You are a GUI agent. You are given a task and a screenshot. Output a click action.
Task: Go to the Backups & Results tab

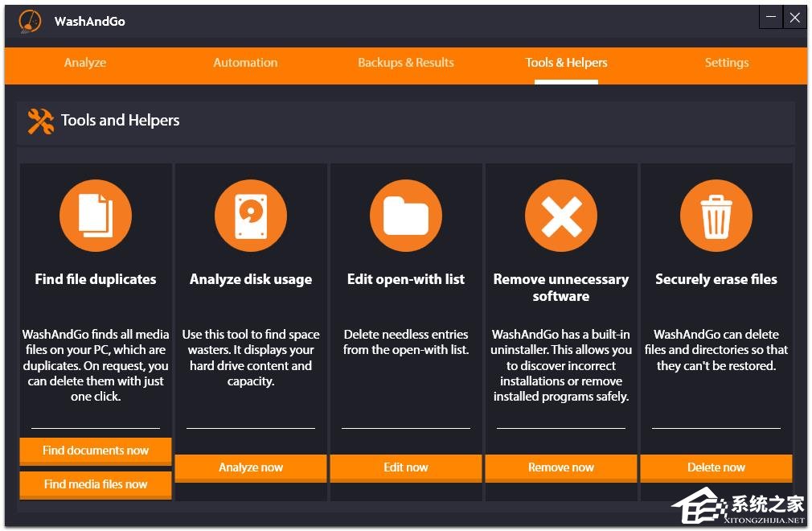[x=406, y=63]
